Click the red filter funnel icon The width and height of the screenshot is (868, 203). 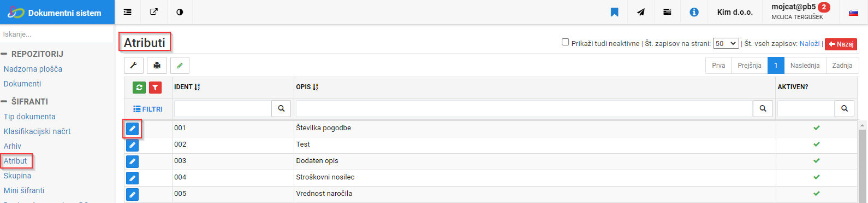[155, 88]
